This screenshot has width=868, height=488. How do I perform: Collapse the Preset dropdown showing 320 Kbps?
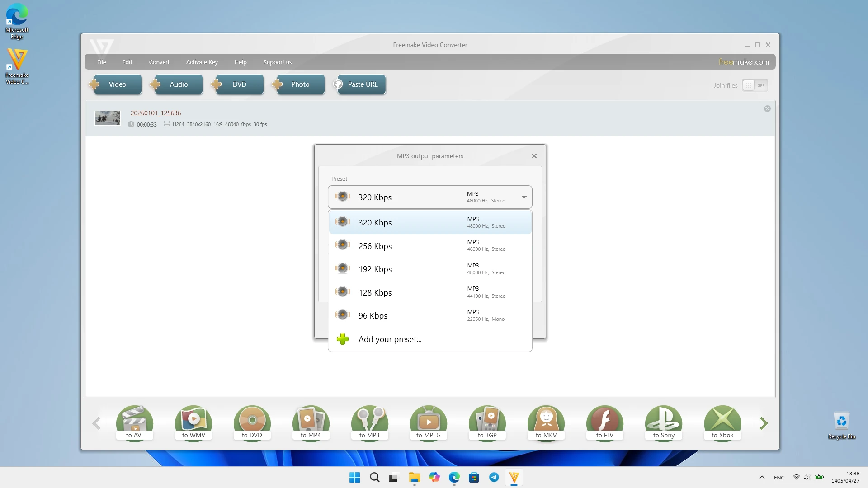430,197
